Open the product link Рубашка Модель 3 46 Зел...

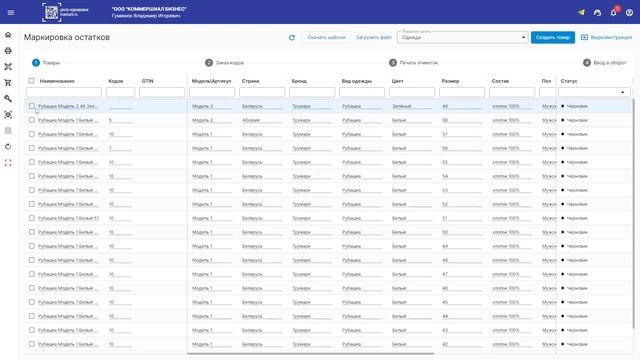(x=68, y=106)
